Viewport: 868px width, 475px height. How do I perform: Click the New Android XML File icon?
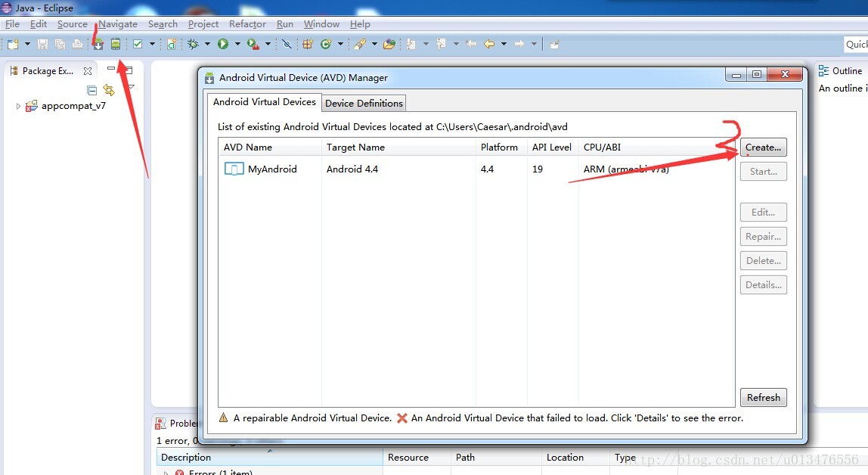(x=172, y=45)
